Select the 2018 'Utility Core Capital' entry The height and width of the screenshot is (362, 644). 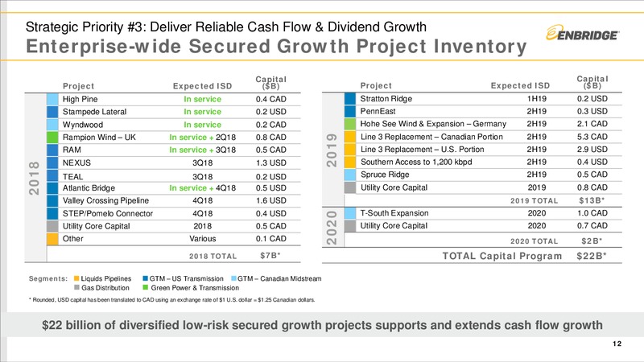click(x=96, y=226)
